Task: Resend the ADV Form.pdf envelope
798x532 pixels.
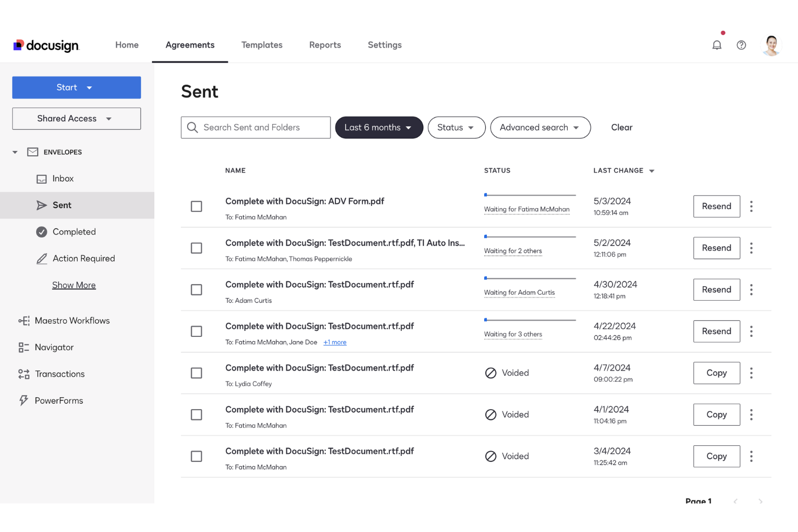Action: pos(717,206)
